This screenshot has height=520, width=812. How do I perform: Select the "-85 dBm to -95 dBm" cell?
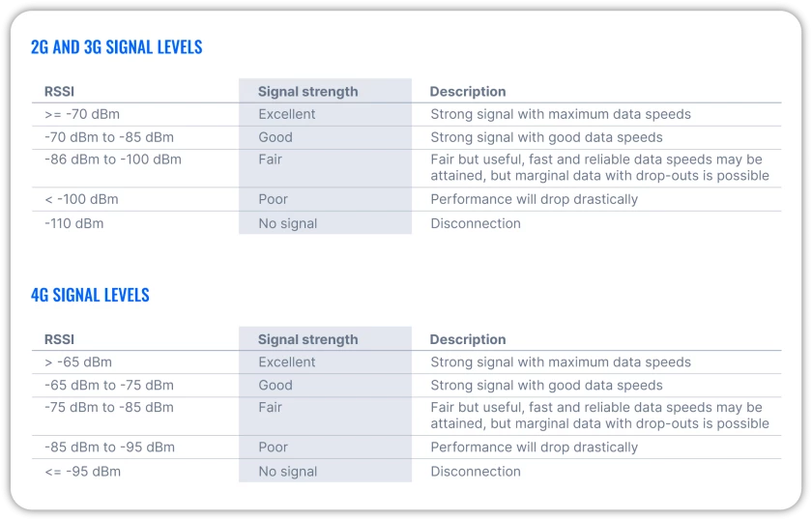pos(109,448)
